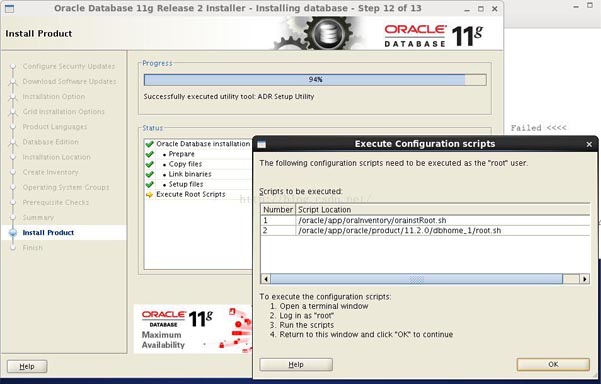Click the Prepare status row
The width and height of the screenshot is (601, 384).
(198, 154)
